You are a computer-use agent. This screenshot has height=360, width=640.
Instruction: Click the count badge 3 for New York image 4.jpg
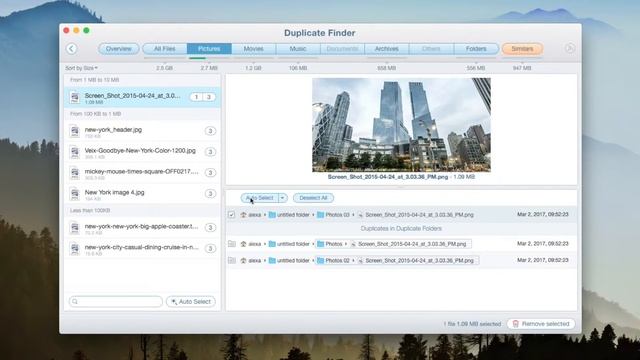[210, 193]
